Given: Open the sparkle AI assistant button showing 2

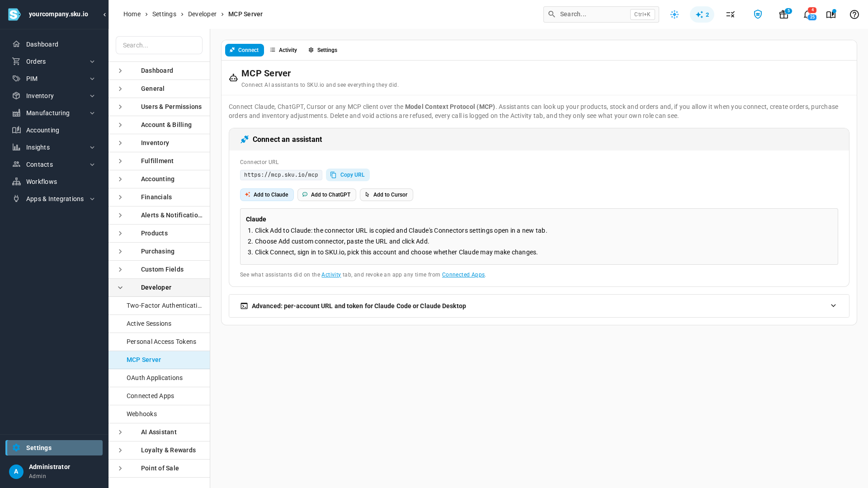Looking at the screenshot, I should (x=702, y=14).
